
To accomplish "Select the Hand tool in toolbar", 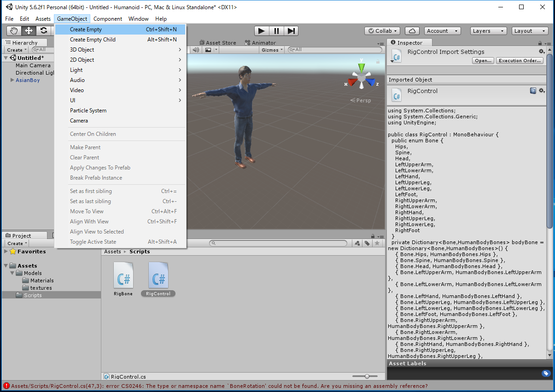I will [x=14, y=31].
